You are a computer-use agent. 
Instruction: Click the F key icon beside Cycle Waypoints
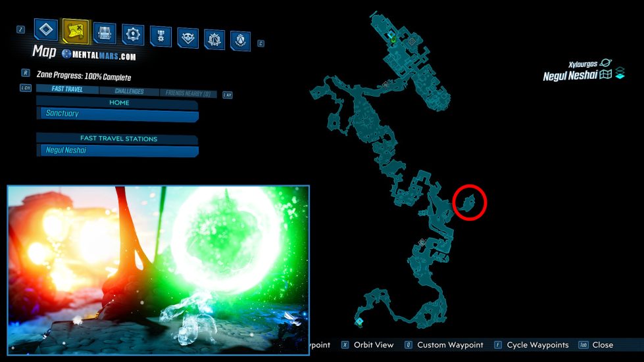[498, 345]
